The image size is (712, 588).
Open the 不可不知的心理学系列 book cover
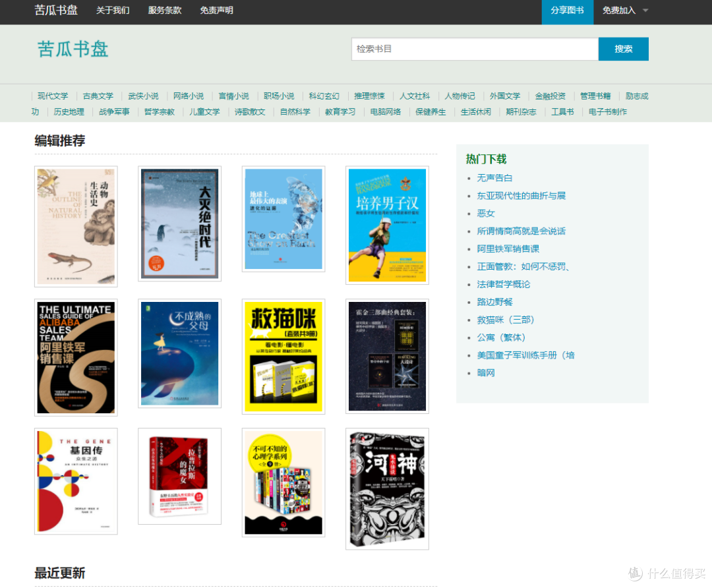tap(283, 483)
